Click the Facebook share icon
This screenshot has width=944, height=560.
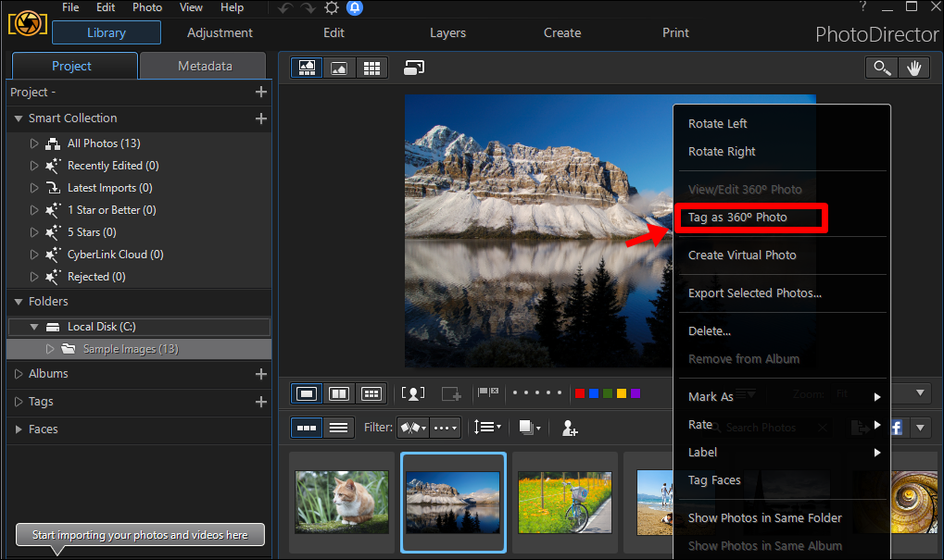coord(897,428)
